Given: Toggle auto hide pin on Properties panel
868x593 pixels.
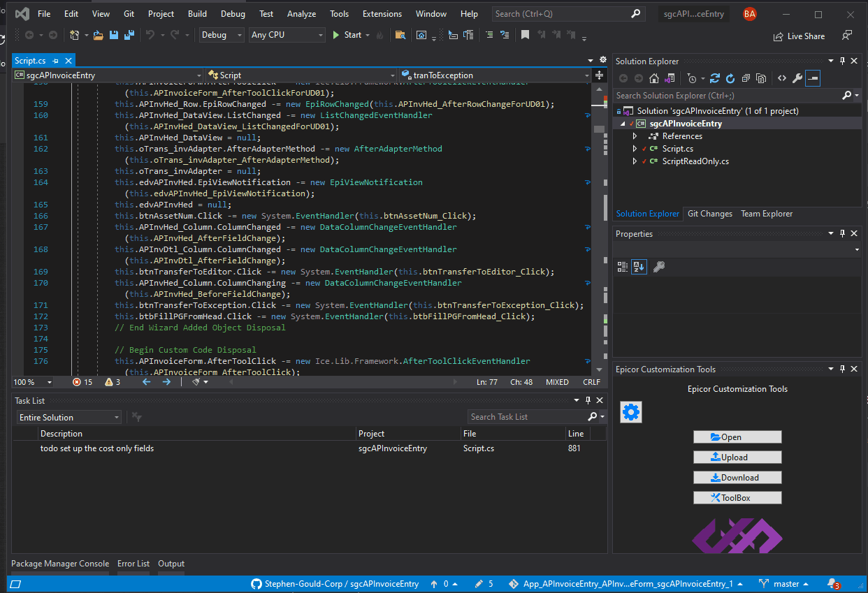Looking at the screenshot, I should coord(842,233).
